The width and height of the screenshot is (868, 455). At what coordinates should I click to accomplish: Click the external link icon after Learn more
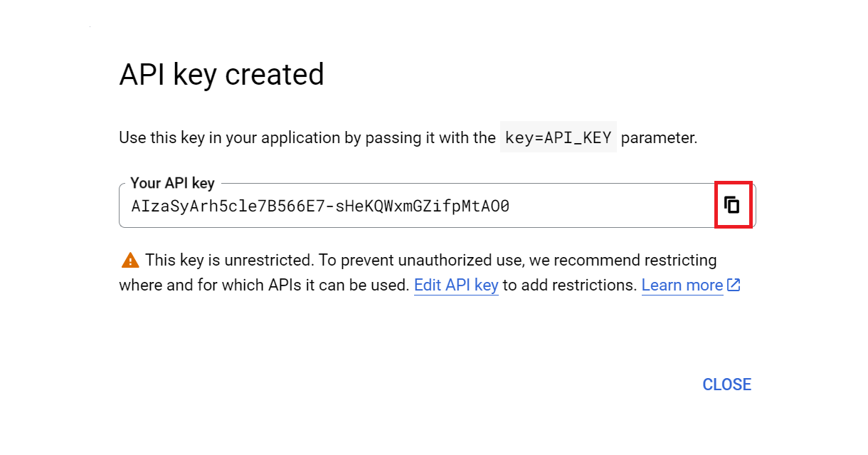point(734,285)
